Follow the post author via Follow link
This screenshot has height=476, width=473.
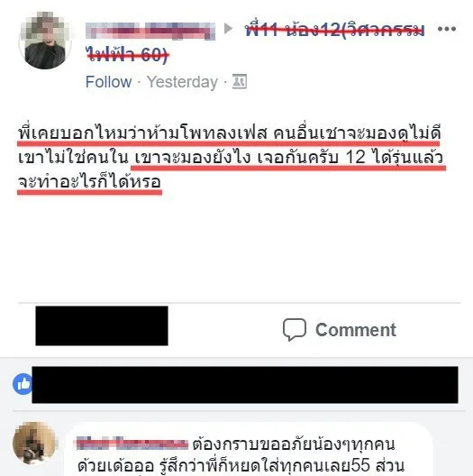(x=108, y=82)
